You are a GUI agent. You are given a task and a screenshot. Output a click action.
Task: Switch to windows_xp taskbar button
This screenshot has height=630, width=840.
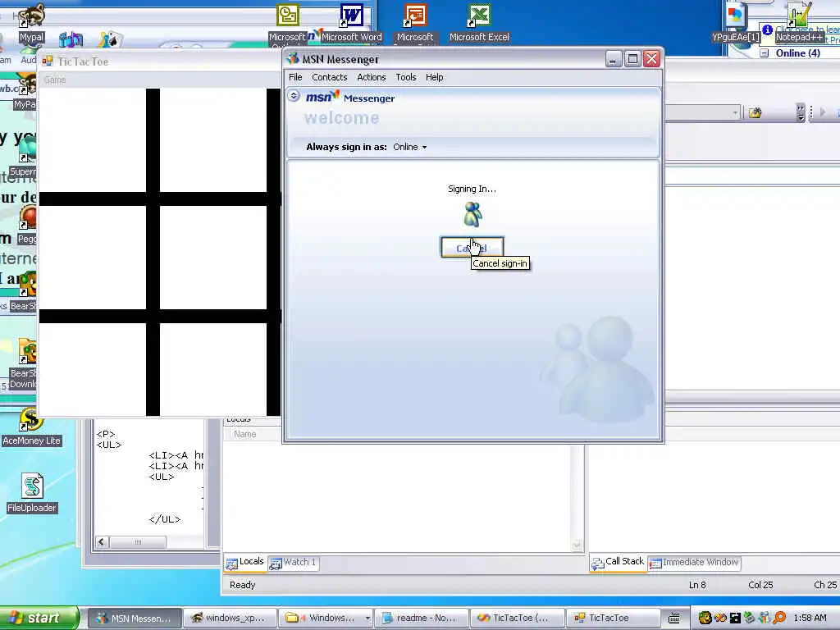tap(230, 619)
